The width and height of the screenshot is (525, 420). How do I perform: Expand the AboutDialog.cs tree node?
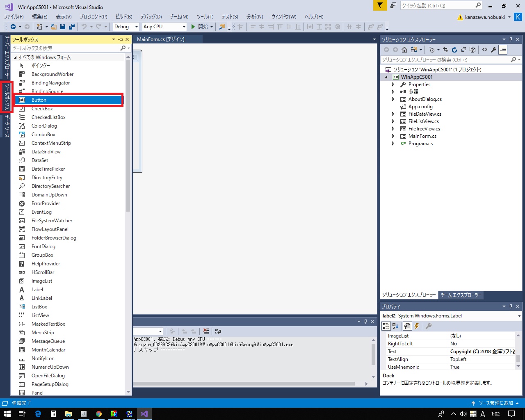393,99
